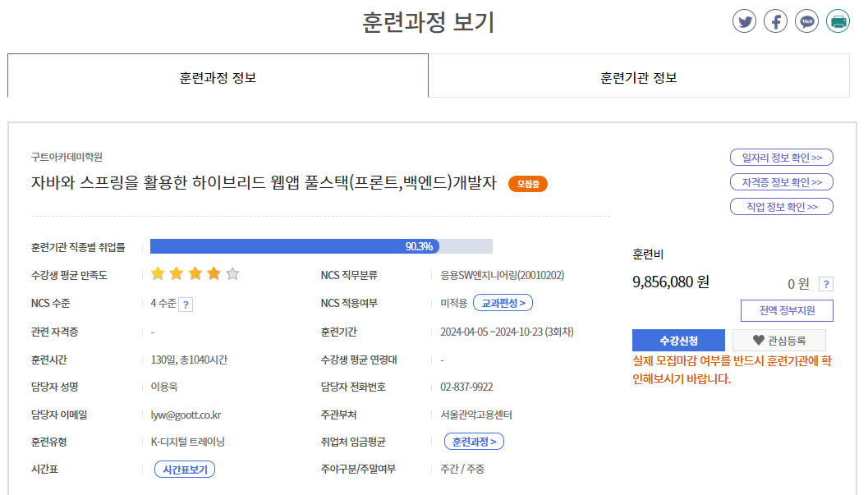868x495 pixels.
Task: View 훈련과정 for 취업처 임금평균
Action: pyautogui.click(x=474, y=442)
